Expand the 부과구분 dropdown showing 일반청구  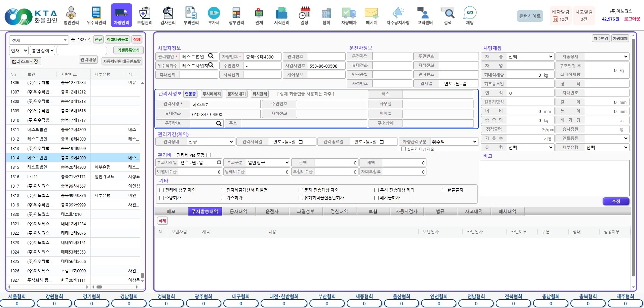pyautogui.click(x=268, y=163)
